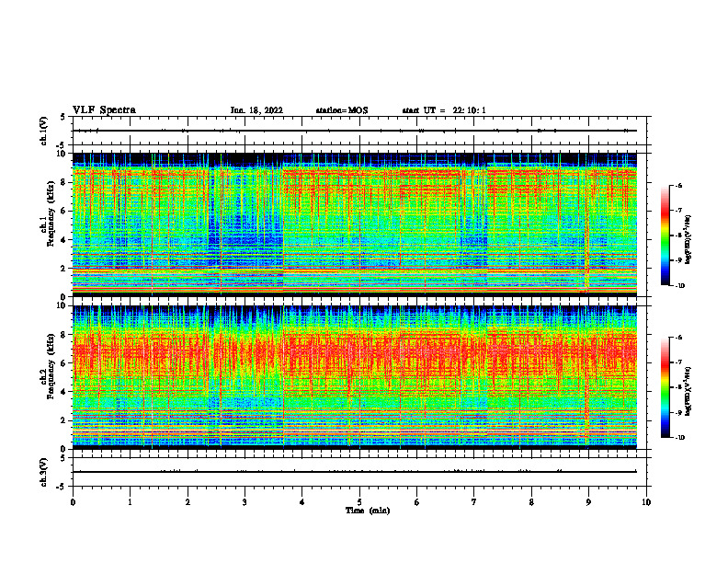Click tick label 4 on the Time axis
The width and height of the screenshot is (728, 563).
tap(302, 502)
